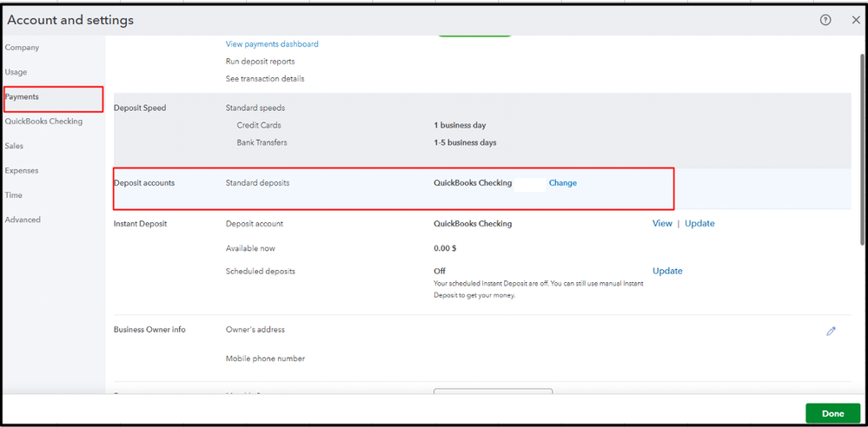Open the Usage settings tab

(x=16, y=72)
